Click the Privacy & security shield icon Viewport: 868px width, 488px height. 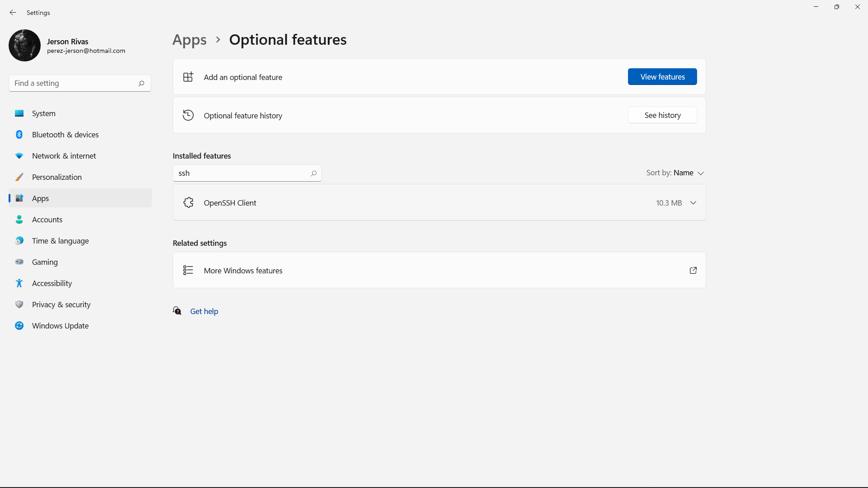coord(19,305)
